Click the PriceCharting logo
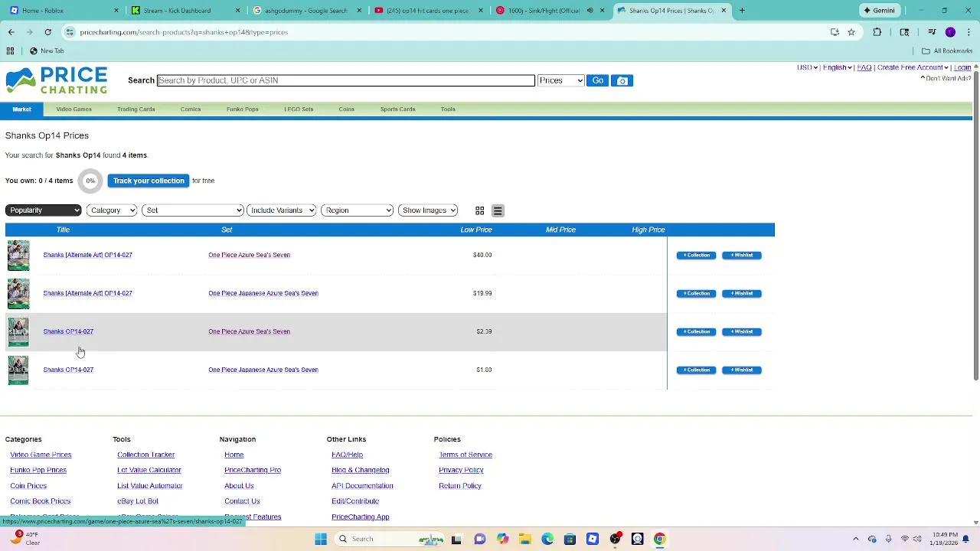The height and width of the screenshot is (551, 980). pyautogui.click(x=57, y=80)
